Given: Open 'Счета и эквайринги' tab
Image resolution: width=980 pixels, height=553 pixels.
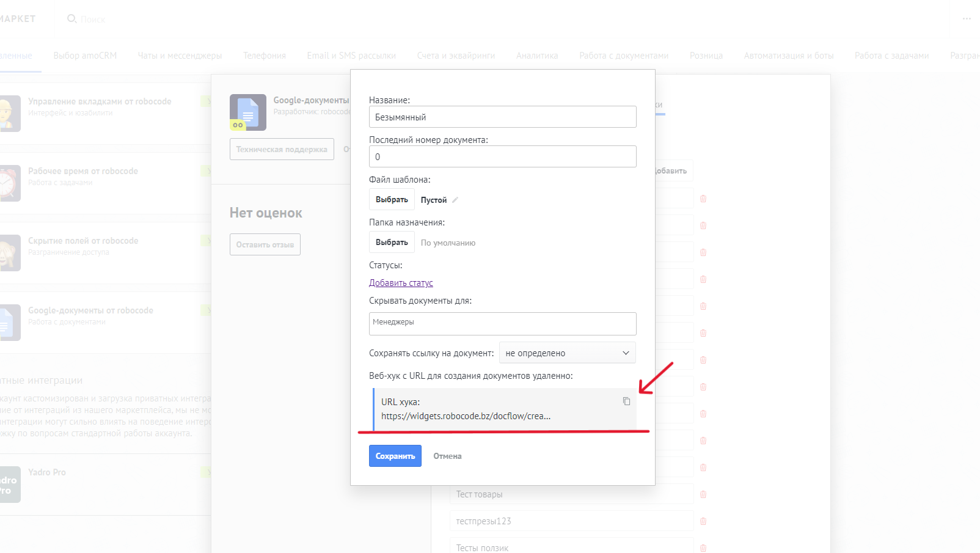Looking at the screenshot, I should point(456,56).
